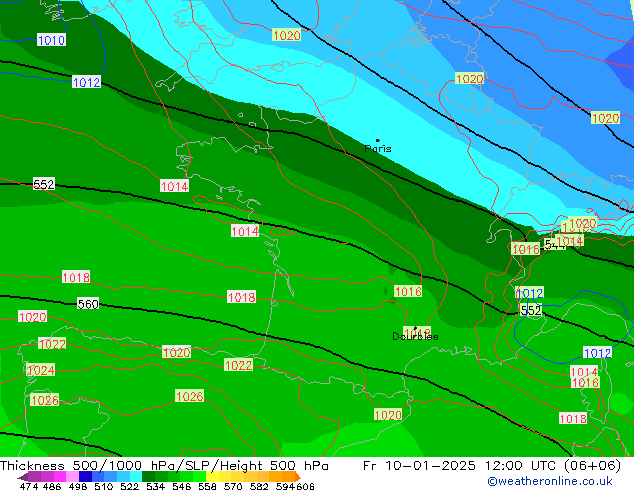Click the 606 legend value
The width and height of the screenshot is (634, 490).
[305, 486]
